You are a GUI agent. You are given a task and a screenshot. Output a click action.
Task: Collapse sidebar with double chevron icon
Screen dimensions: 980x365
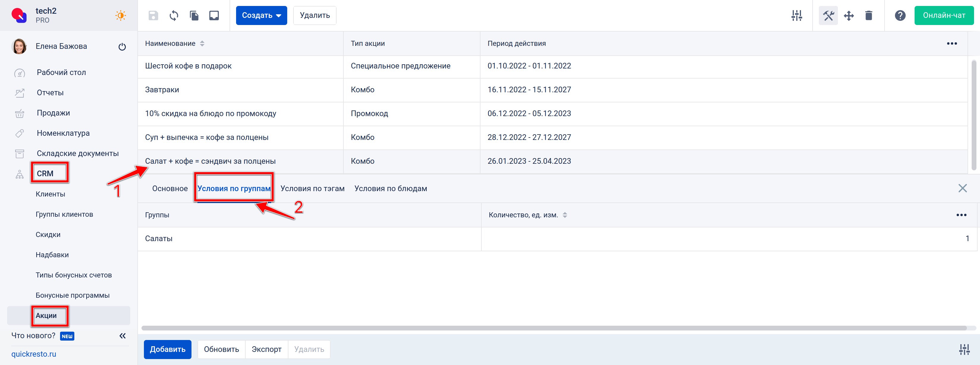122,336
